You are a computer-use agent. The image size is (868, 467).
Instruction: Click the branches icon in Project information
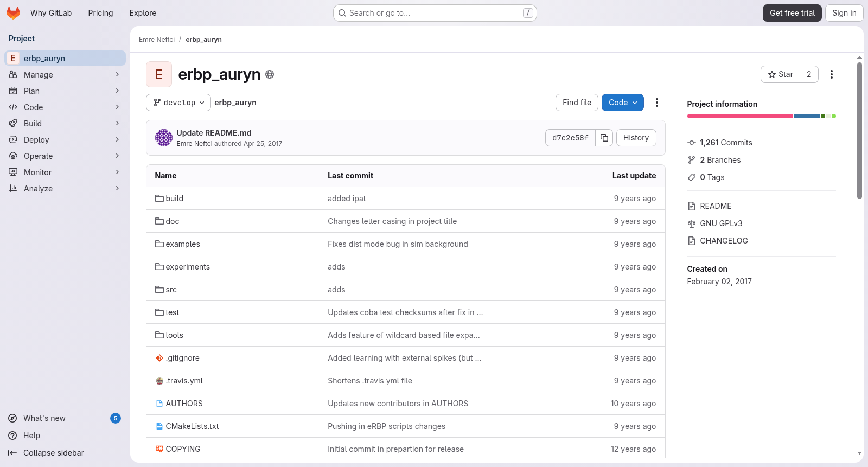click(x=692, y=160)
